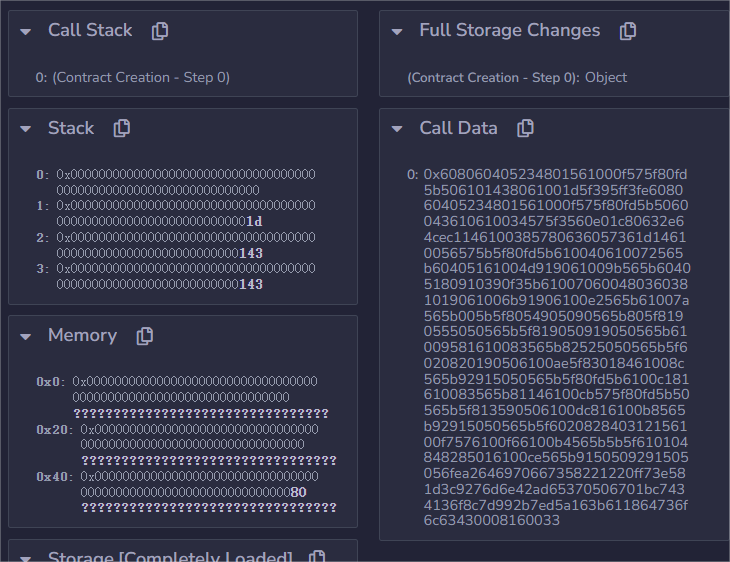This screenshot has width=730, height=562.
Task: Copy the Memory panel contents
Action: [x=145, y=336]
